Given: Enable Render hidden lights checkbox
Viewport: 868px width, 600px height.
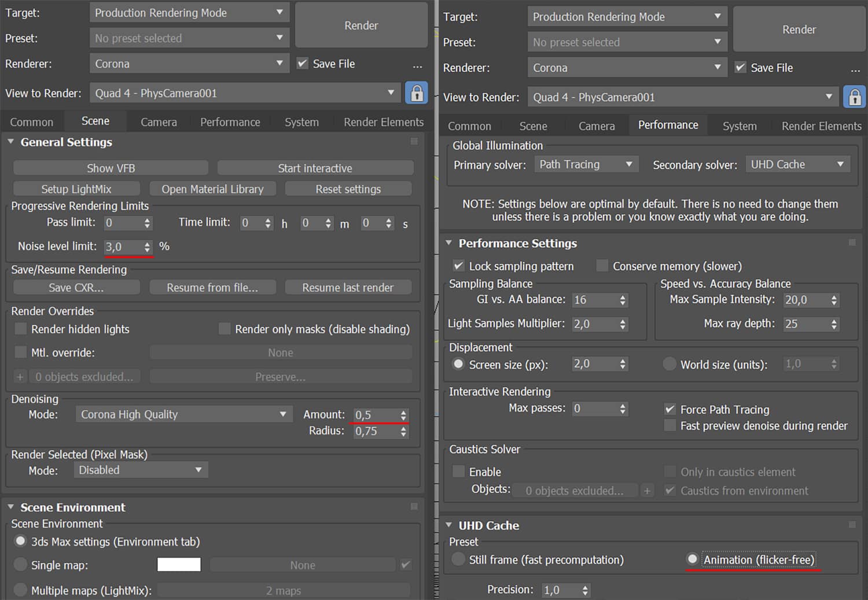Looking at the screenshot, I should click(x=21, y=329).
